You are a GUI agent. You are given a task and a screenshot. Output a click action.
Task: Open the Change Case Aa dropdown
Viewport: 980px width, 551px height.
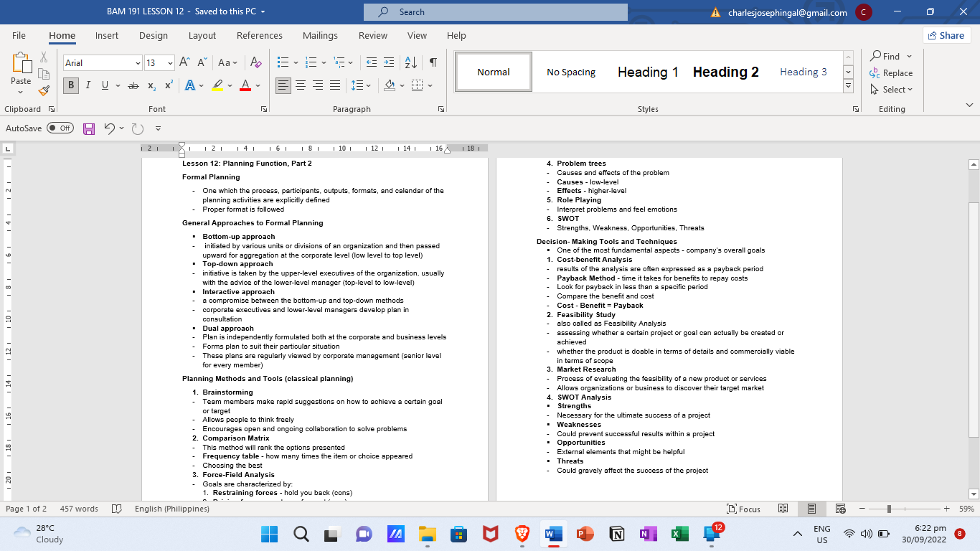(228, 63)
